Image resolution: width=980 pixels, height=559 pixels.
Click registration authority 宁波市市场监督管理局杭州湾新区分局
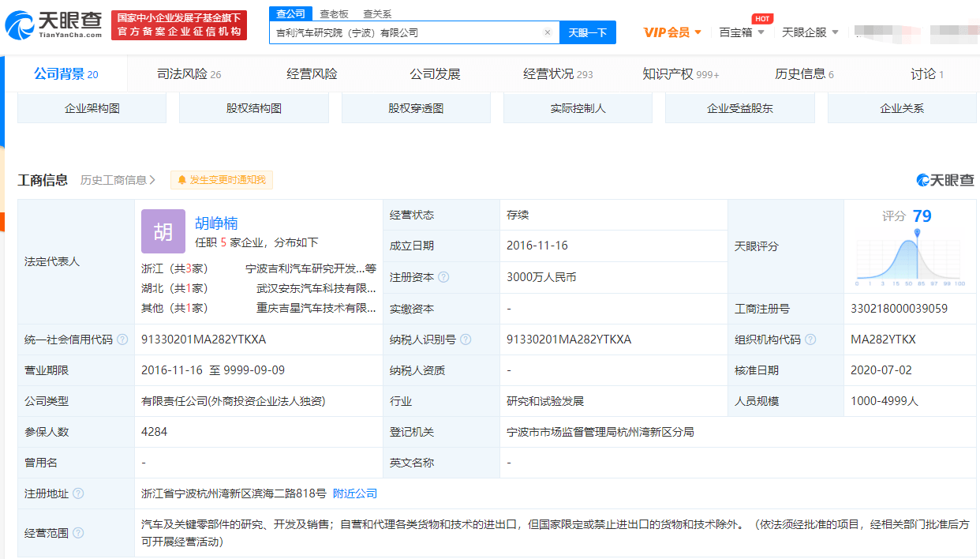click(600, 432)
